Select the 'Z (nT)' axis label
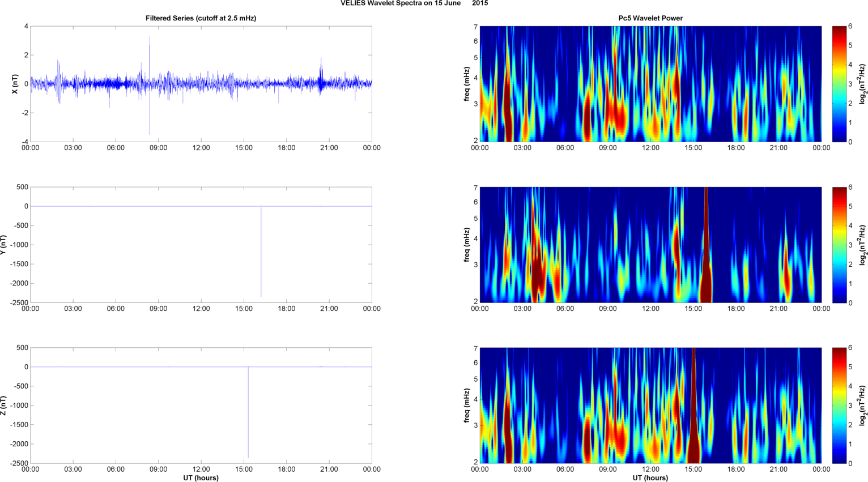The width and height of the screenshot is (868, 482). tap(3, 406)
